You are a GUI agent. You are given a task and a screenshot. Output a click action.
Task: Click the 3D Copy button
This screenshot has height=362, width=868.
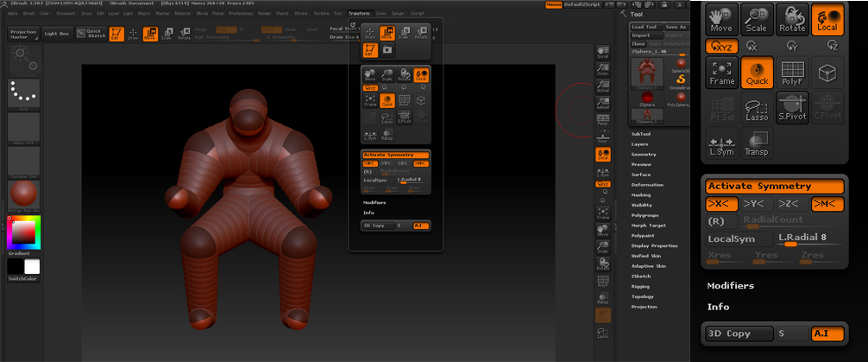pos(739,333)
